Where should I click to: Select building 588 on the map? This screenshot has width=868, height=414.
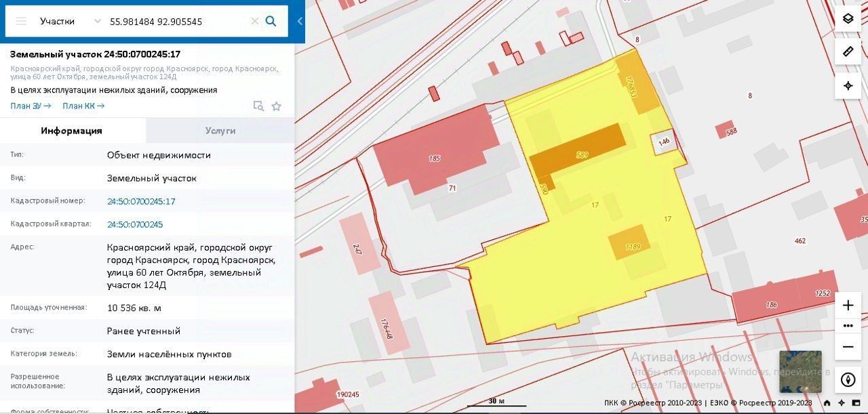(x=725, y=129)
